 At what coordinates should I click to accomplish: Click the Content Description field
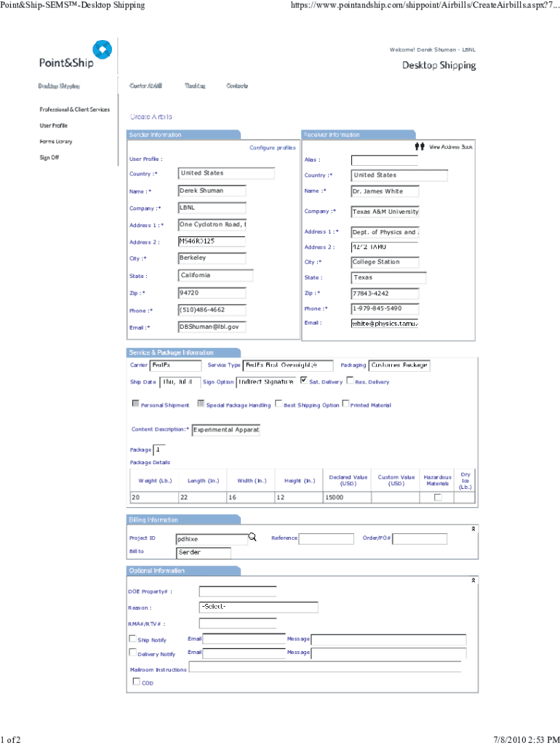tap(226, 430)
